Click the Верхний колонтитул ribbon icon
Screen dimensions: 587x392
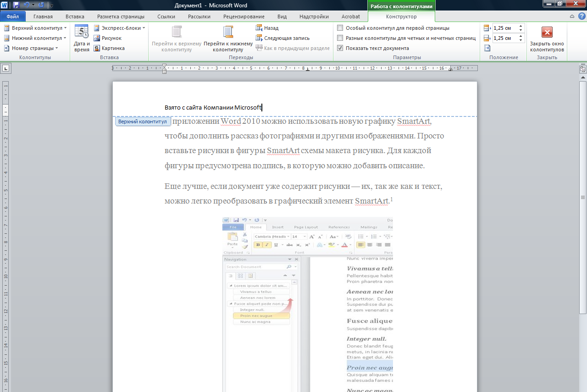click(x=7, y=28)
